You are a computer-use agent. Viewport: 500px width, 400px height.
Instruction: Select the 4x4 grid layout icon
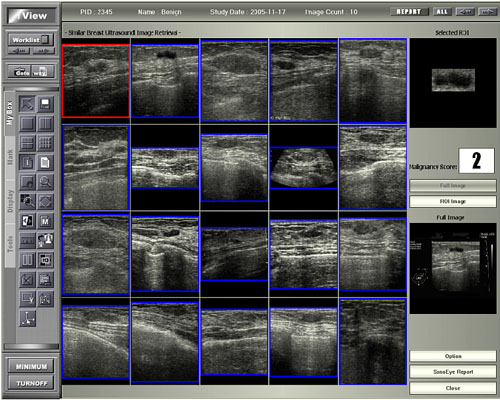pos(45,143)
